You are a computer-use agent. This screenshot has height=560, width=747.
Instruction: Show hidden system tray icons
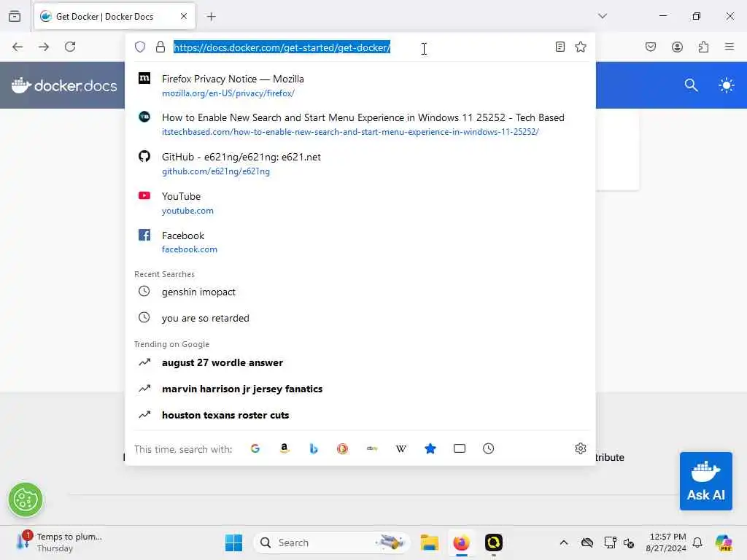pos(564,542)
